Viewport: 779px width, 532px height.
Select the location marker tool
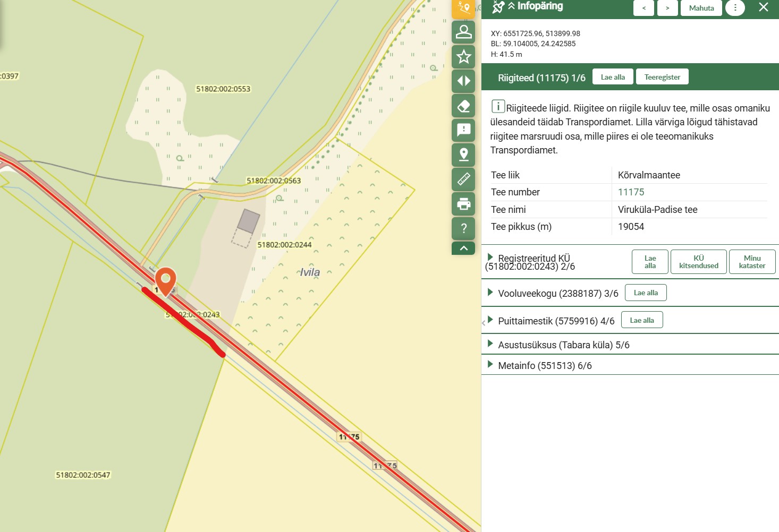tap(463, 155)
